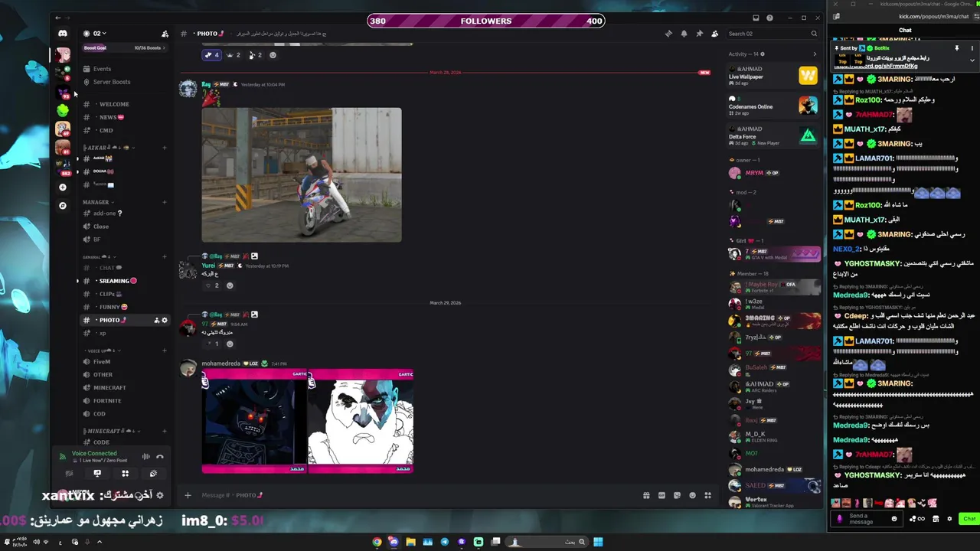Click the attach file plus button
The image size is (980, 551).
[x=188, y=495]
